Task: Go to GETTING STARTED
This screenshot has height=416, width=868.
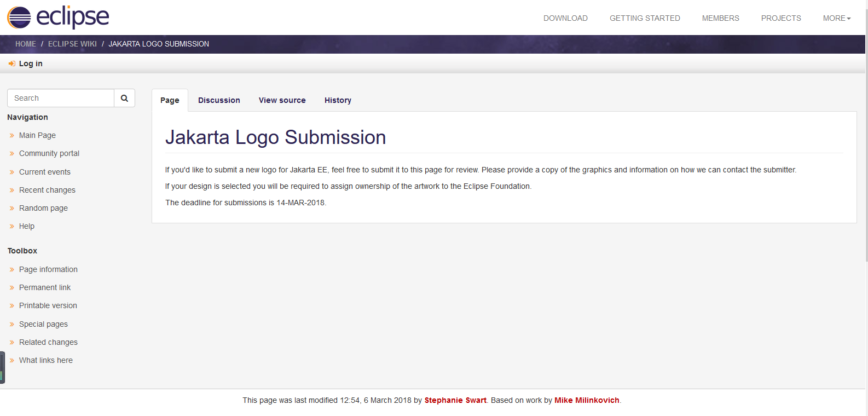Action: pyautogui.click(x=645, y=18)
